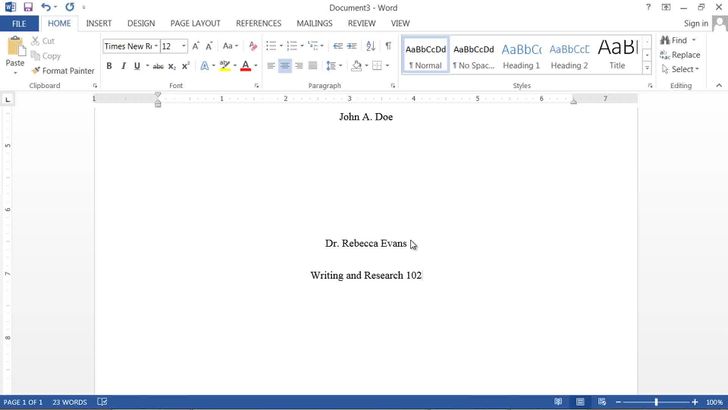Open the Font dialog launcher
Image resolution: width=728 pixels, height=410 pixels.
click(256, 85)
